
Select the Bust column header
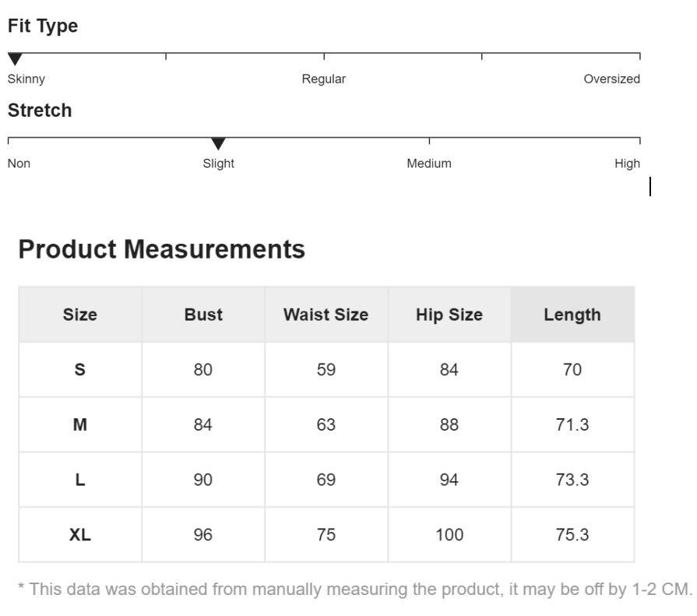[203, 315]
